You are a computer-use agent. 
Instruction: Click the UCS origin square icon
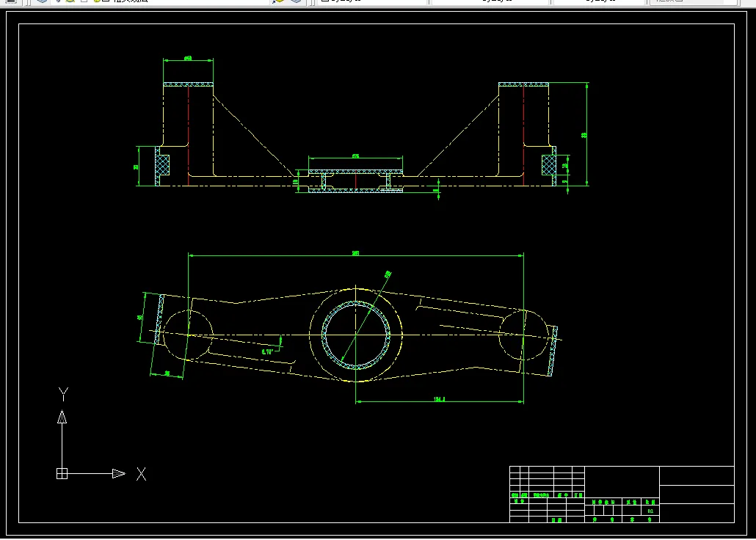(x=62, y=473)
